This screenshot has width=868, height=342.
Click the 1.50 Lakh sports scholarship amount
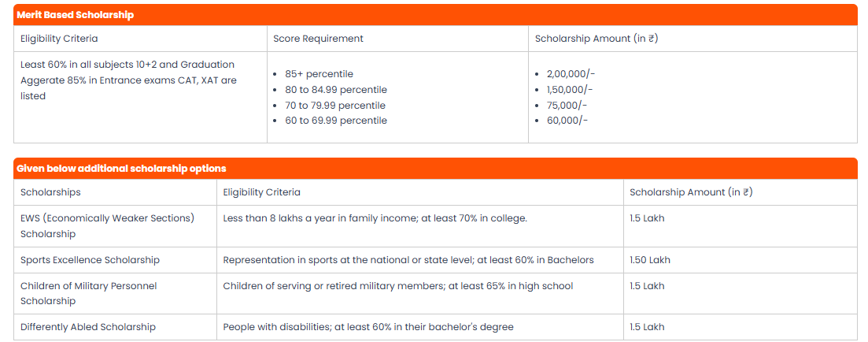650,259
